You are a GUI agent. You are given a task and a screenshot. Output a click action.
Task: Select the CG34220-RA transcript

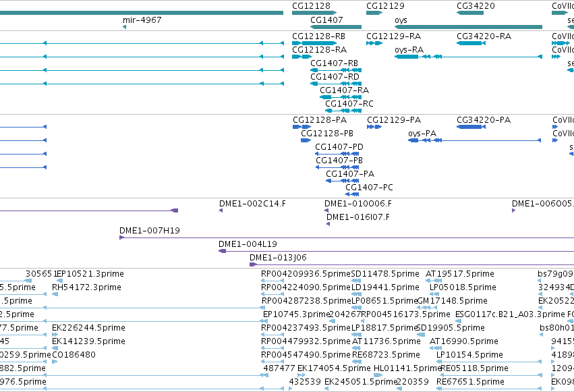tap(471, 43)
